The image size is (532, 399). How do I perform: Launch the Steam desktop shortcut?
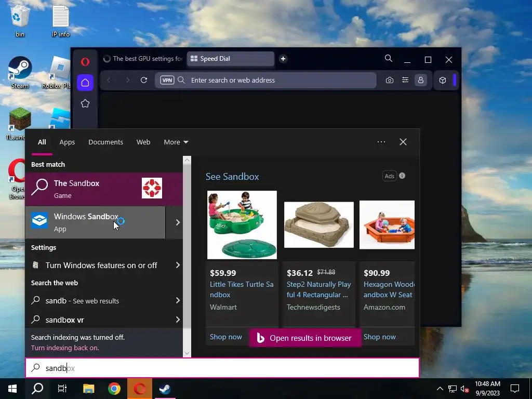click(x=20, y=72)
